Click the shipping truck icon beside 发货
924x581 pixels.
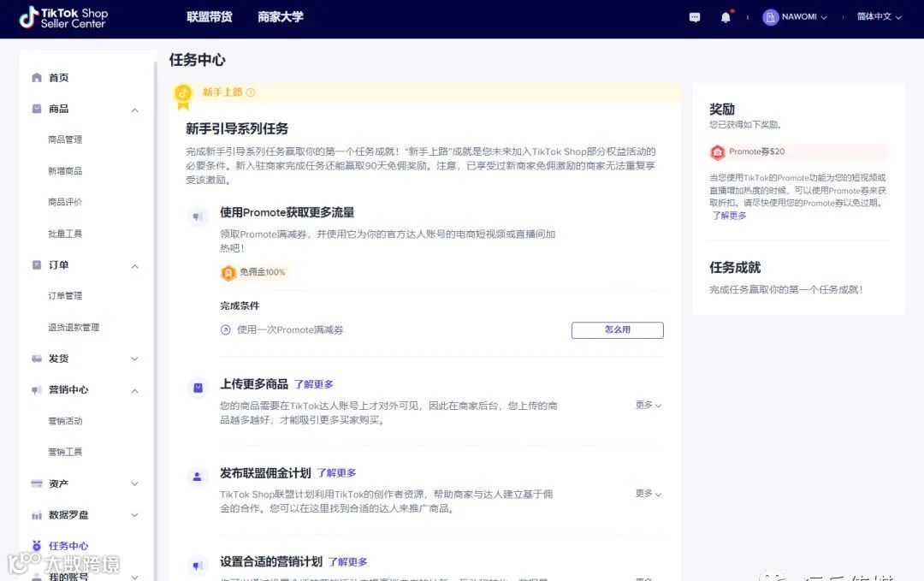tap(37, 359)
